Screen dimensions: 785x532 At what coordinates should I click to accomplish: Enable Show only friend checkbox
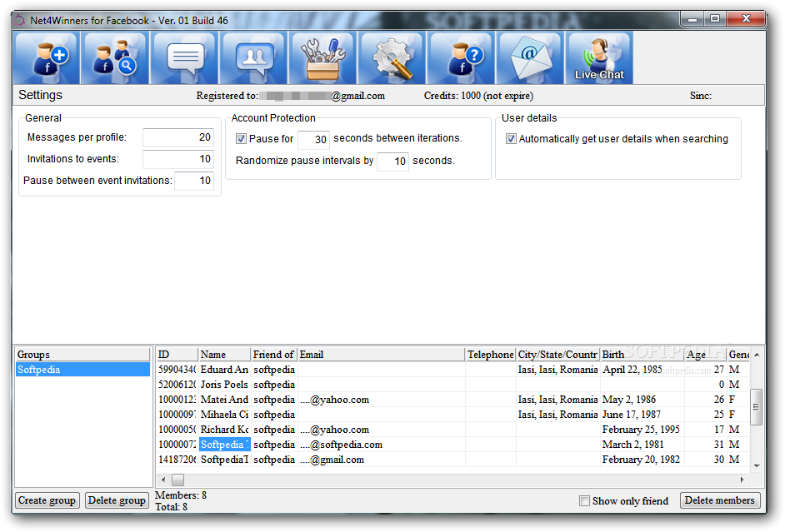584,500
